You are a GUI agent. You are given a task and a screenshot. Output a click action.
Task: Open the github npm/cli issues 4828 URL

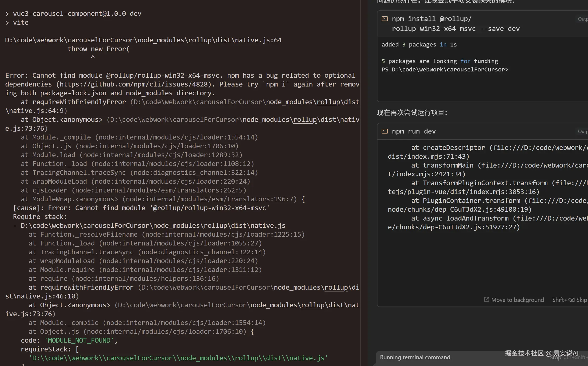click(134, 84)
